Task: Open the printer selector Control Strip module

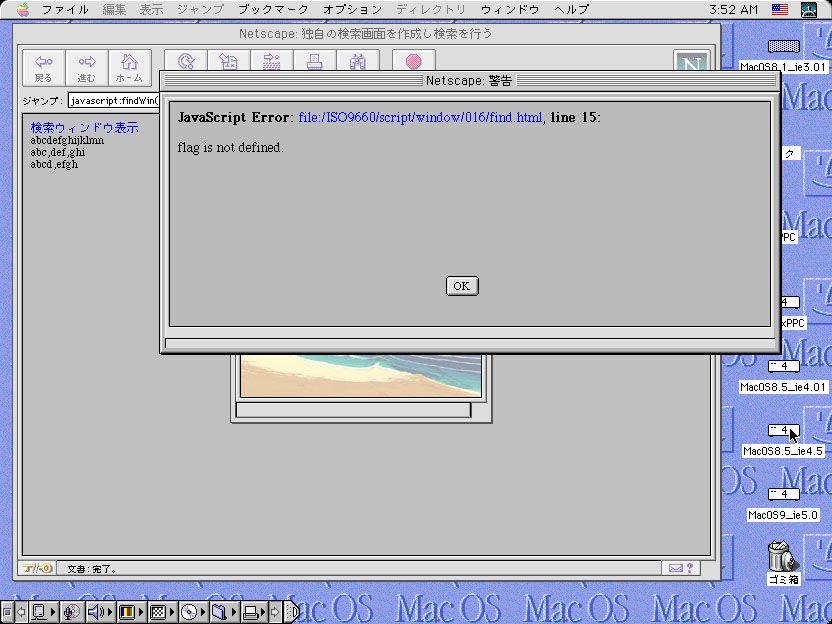Action: (x=254, y=612)
